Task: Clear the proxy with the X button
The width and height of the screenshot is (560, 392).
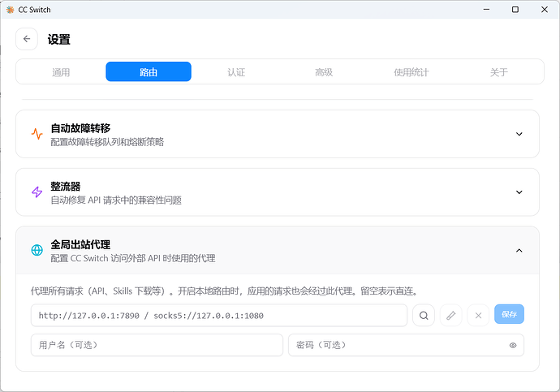Action: [x=478, y=315]
